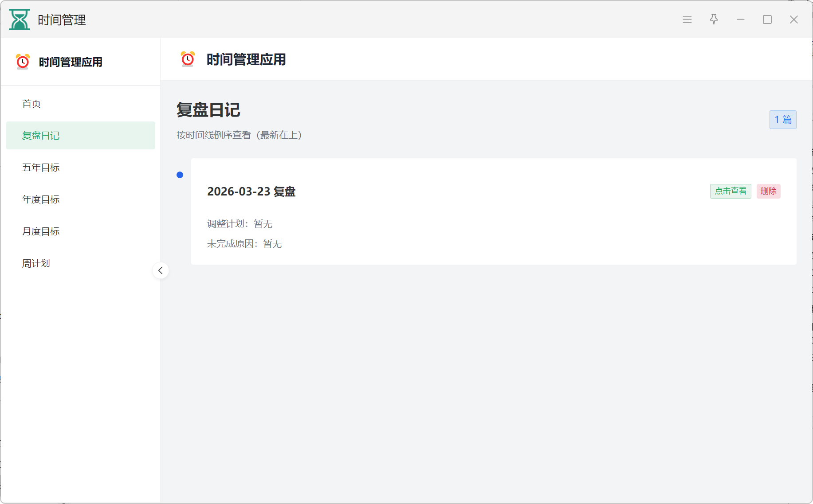Click 点击查看 on the 2026-03-23 entry
Viewport: 813px width, 504px height.
[731, 191]
